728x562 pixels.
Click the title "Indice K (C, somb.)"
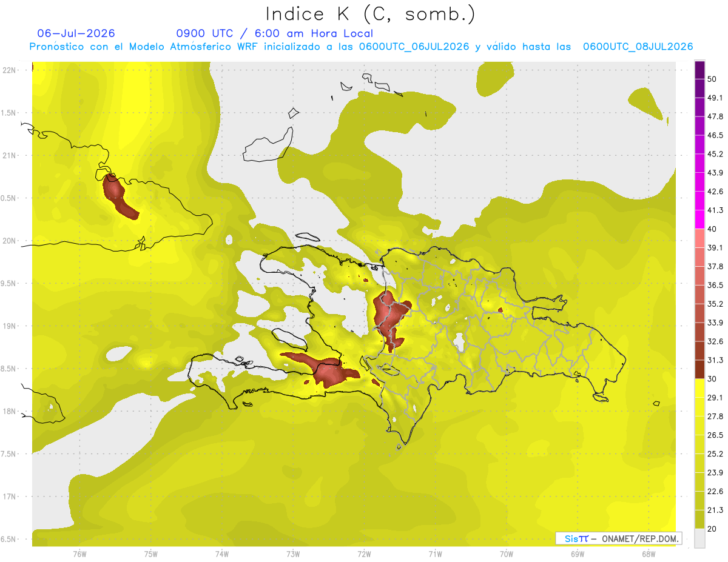tap(370, 14)
